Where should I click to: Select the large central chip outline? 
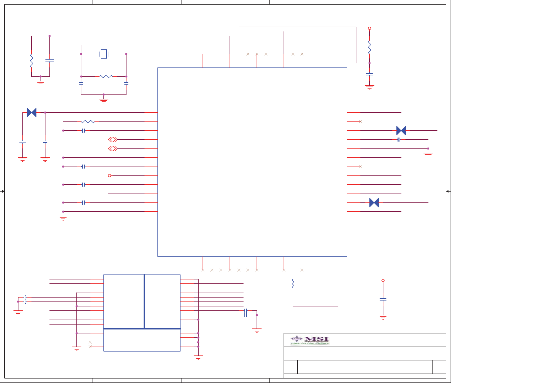pyautogui.click(x=252, y=162)
